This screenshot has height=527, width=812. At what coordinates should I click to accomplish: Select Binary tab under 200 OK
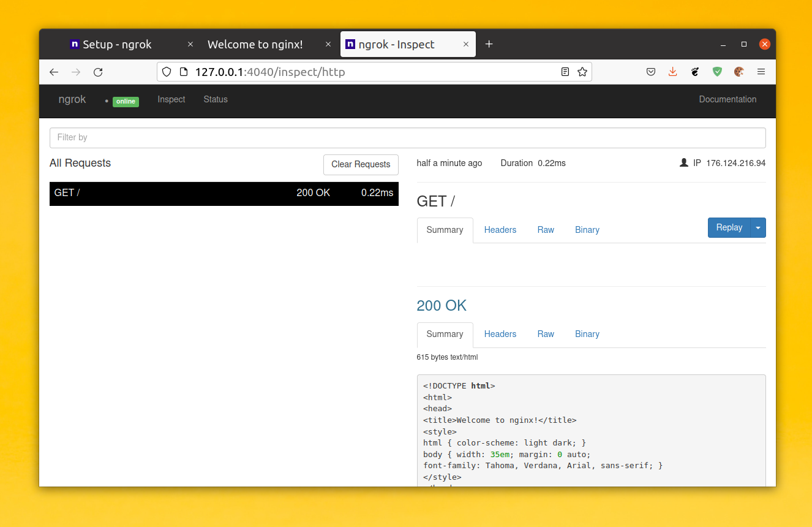click(x=587, y=334)
